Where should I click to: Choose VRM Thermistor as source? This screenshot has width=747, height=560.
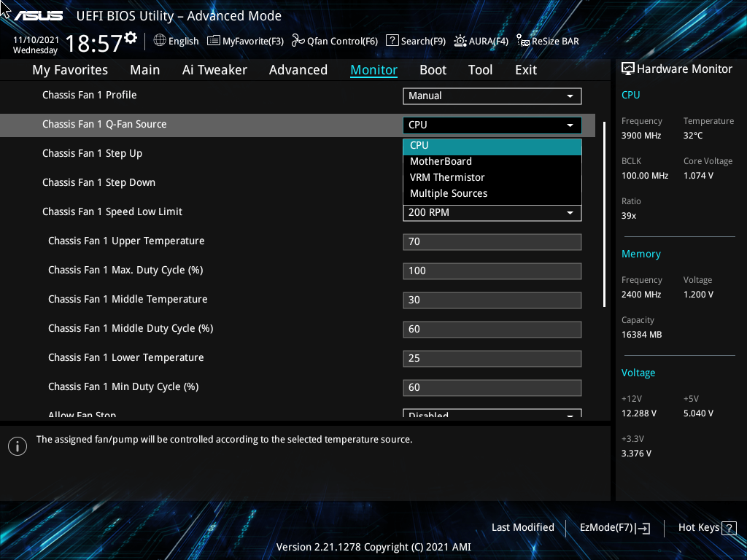[x=492, y=178]
